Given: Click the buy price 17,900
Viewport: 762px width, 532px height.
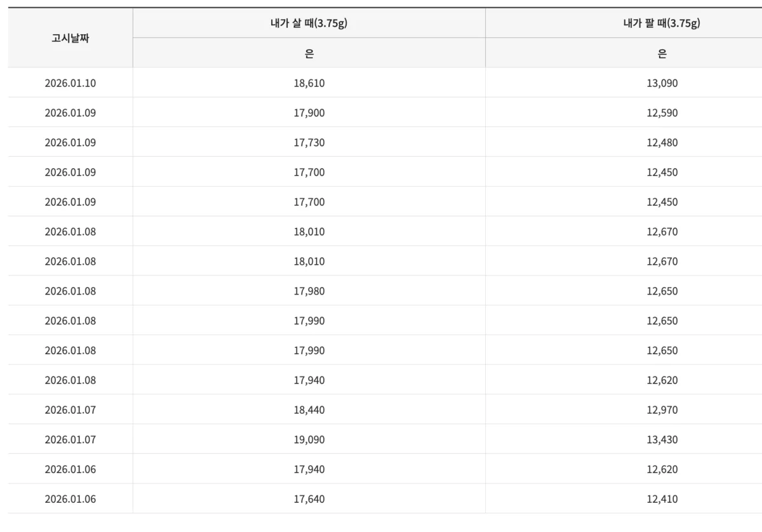Looking at the screenshot, I should click(309, 113).
